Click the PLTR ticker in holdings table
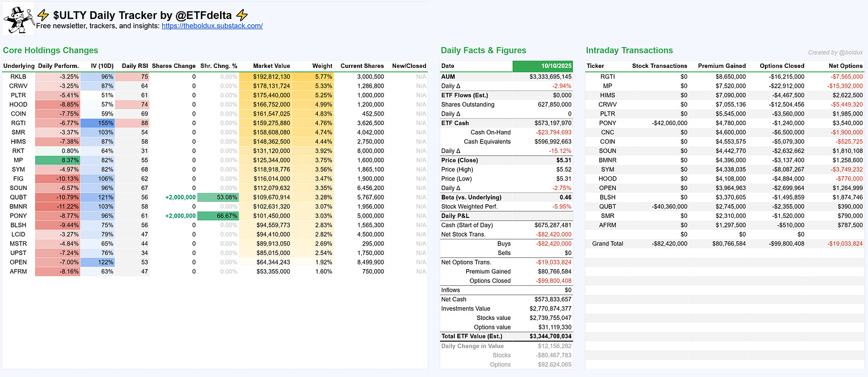This screenshot has height=377, width=868. point(18,94)
